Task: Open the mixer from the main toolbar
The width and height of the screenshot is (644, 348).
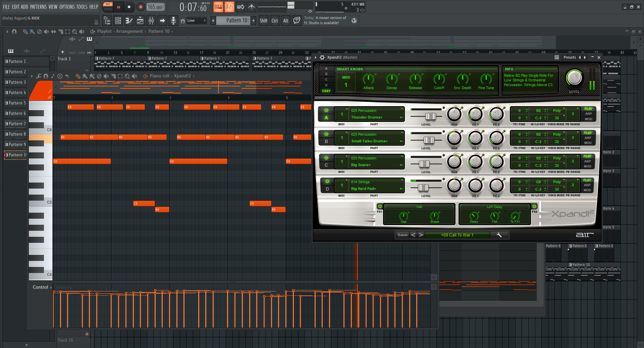Action: point(151,21)
